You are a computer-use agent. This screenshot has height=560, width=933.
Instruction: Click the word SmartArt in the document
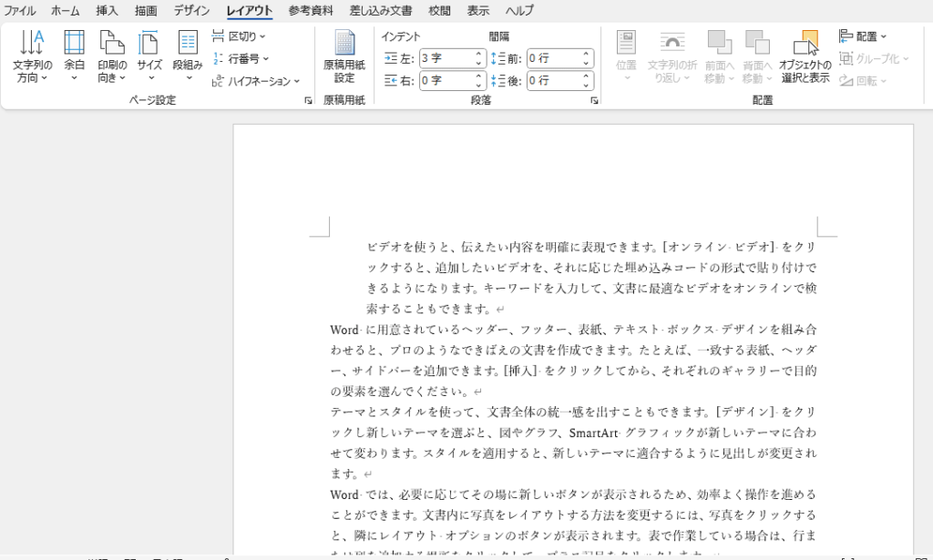point(594,433)
